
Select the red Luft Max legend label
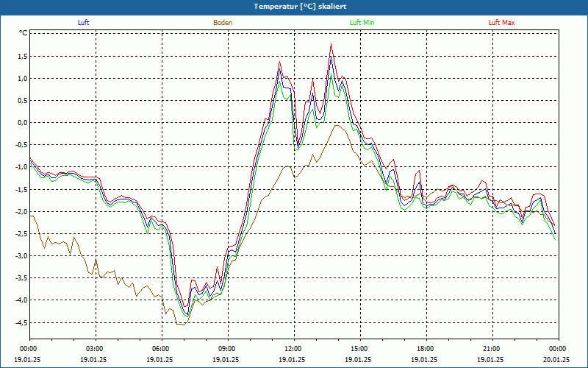click(501, 23)
